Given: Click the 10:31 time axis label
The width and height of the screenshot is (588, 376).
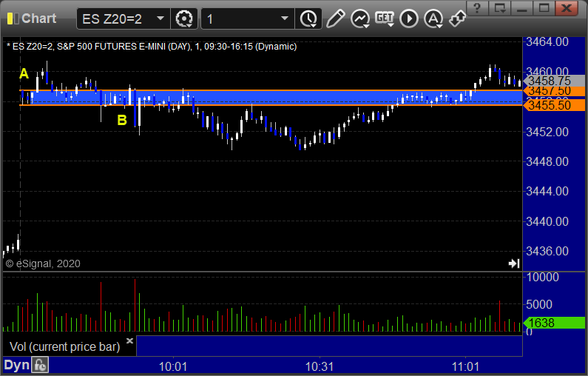Looking at the screenshot, I should point(320,366).
